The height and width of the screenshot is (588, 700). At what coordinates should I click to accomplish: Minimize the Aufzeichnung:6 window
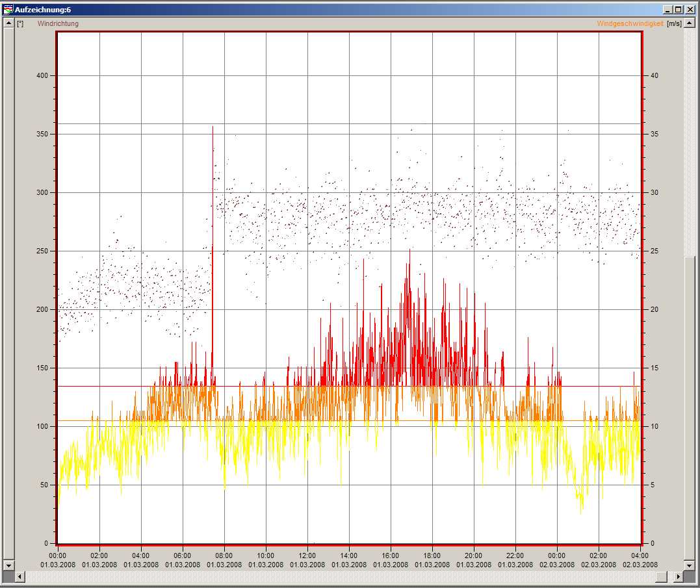click(x=668, y=9)
